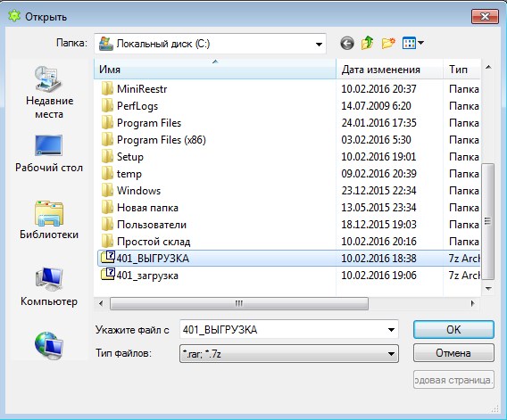The image size is (507, 420).
Task: Click the horizontal scrollbar thumb
Action: (239, 304)
